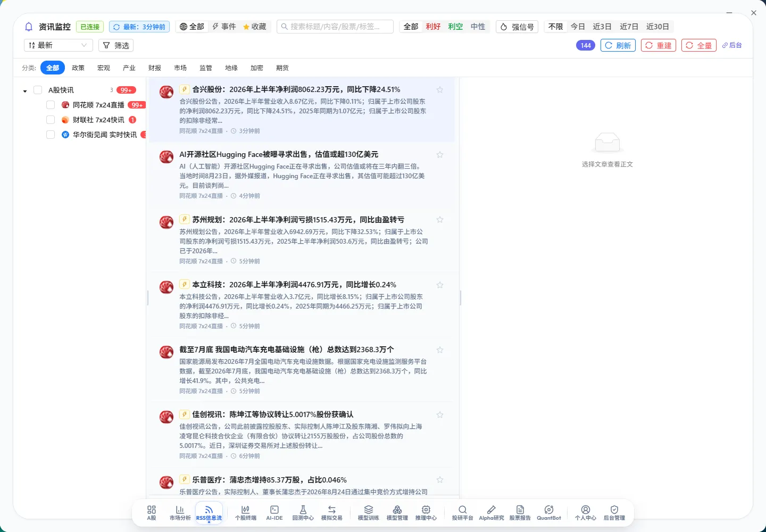Collapse the A股快讯 tree group
This screenshot has height=532, width=766.
click(x=25, y=90)
